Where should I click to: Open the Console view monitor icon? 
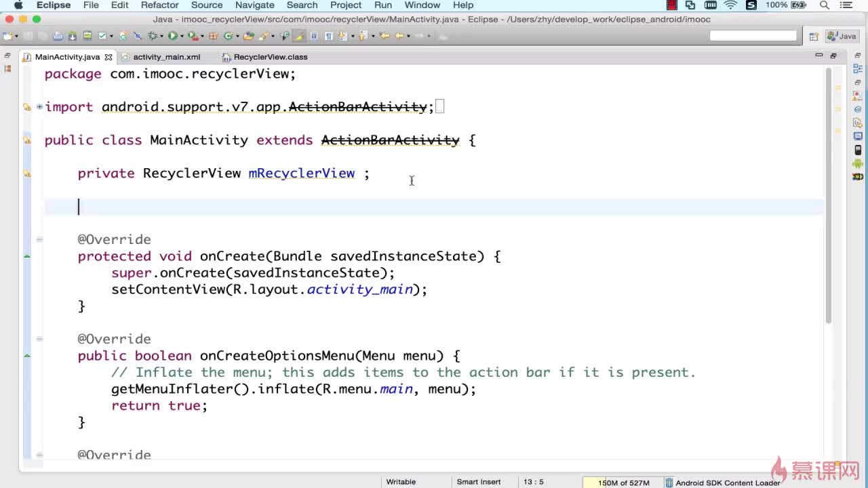[858, 136]
